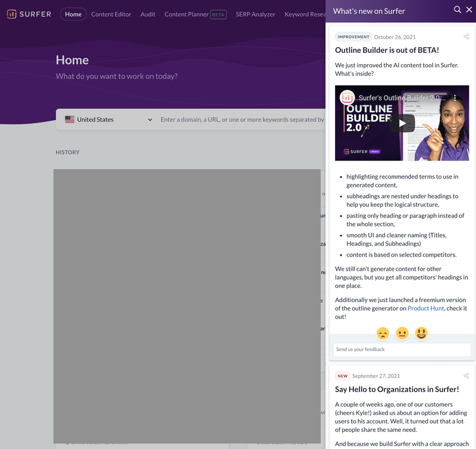The image size is (476, 449).
Task: Open video options three-dot menu
Action: [x=455, y=98]
